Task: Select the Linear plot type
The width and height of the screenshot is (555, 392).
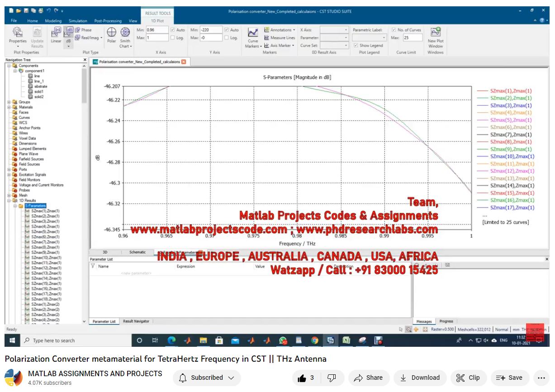Action: pos(56,34)
